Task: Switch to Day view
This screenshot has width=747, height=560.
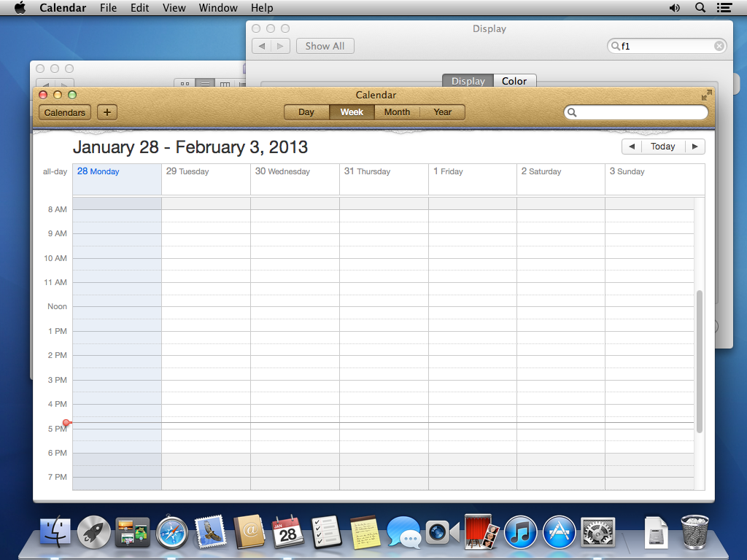Action: point(306,112)
